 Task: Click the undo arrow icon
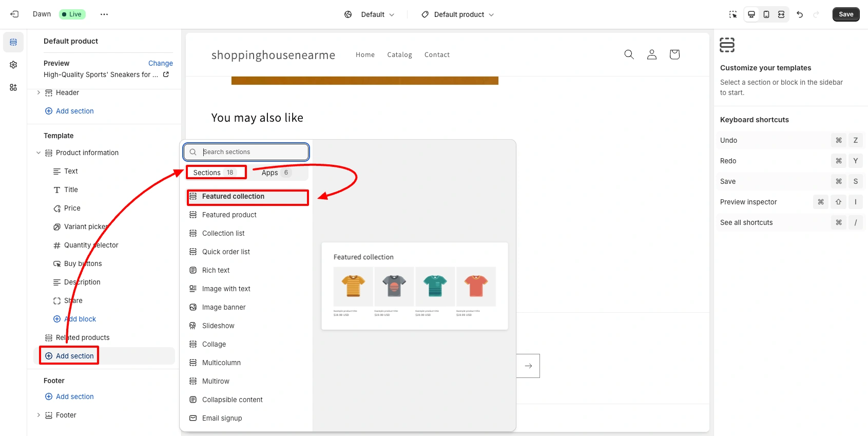(x=800, y=14)
